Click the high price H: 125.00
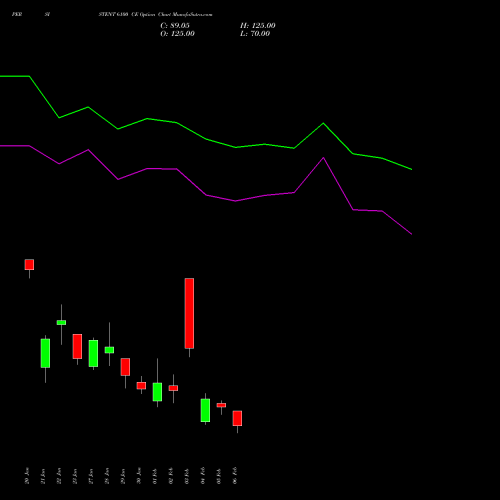This screenshot has width=500, height=500. coord(258,26)
